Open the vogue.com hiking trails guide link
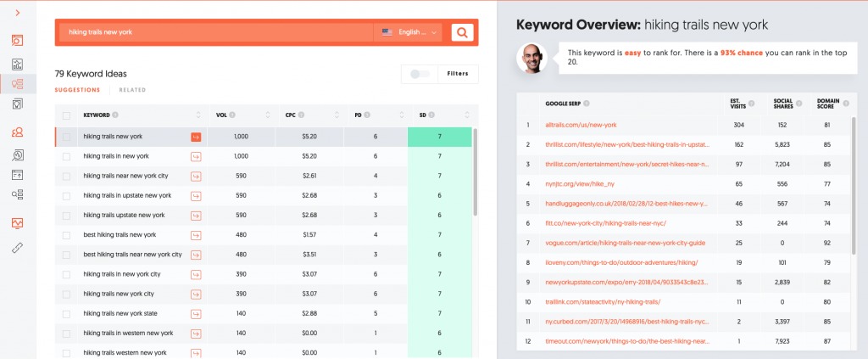 (625, 243)
